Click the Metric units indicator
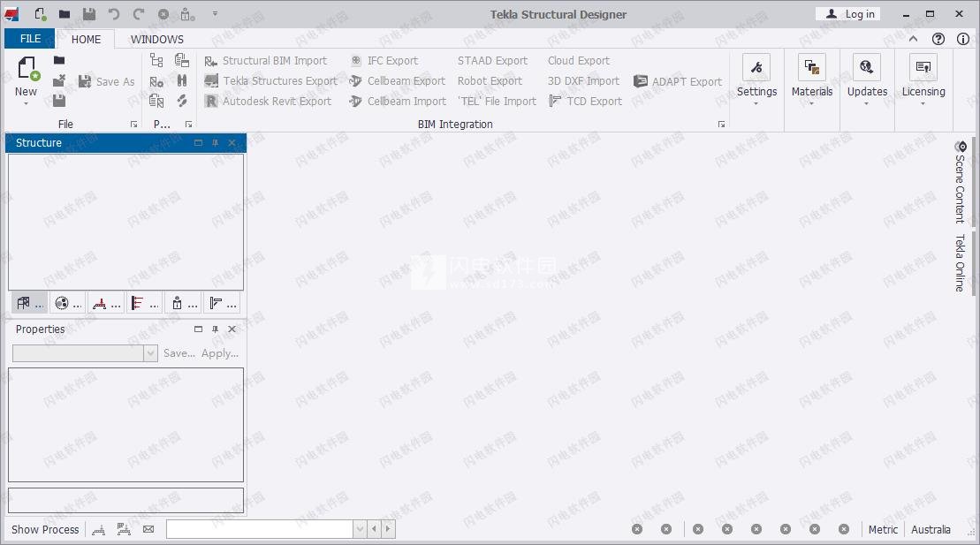 883,529
